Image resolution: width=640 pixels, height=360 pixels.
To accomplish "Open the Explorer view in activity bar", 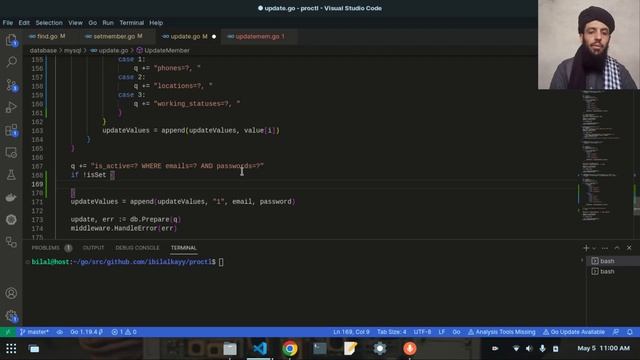I will pyautogui.click(x=11, y=40).
